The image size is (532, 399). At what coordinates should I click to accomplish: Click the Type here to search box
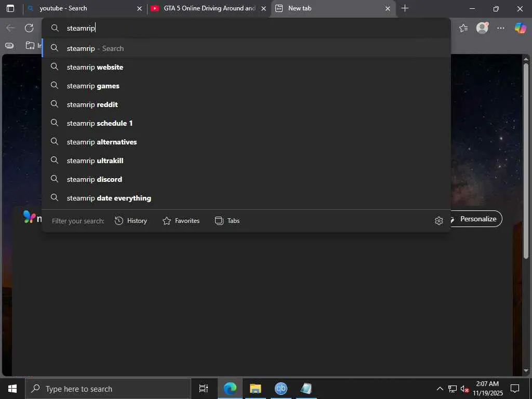(x=108, y=389)
